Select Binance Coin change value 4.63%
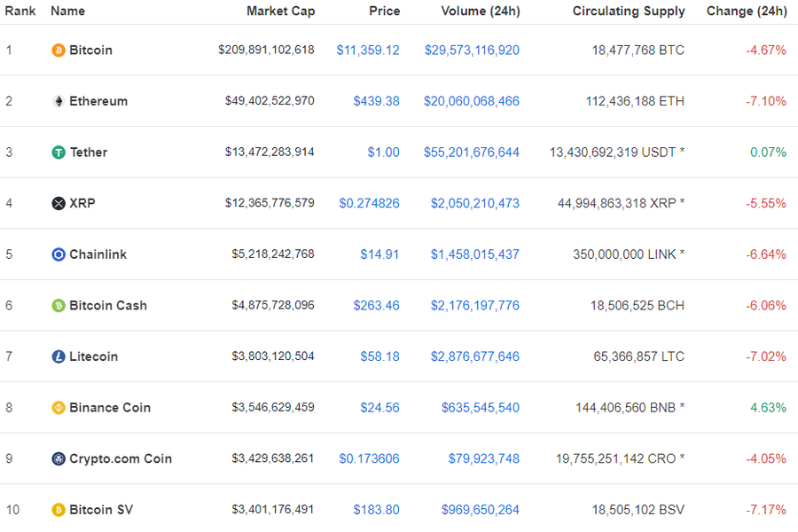798x532 pixels. pos(769,407)
